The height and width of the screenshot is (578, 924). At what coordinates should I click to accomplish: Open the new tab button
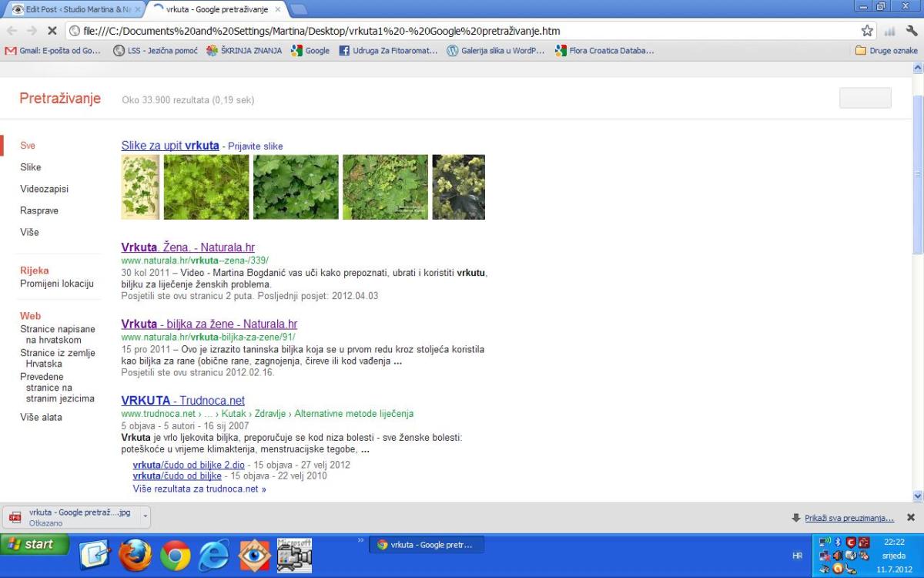(299, 10)
